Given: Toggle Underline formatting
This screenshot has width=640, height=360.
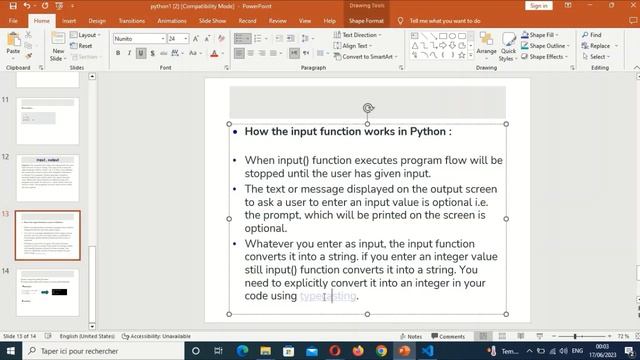Looking at the screenshot, I should (141, 53).
